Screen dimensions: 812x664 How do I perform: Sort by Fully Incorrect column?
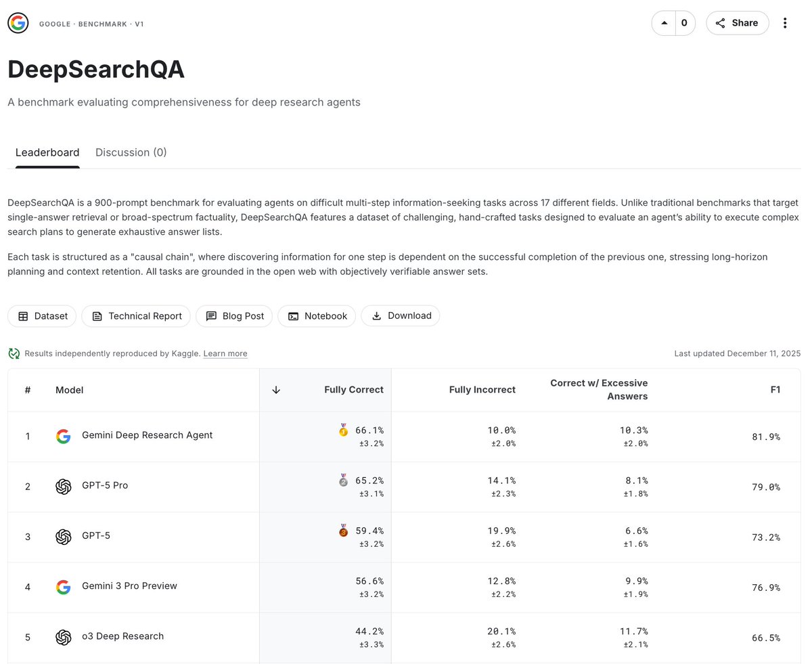coord(482,390)
